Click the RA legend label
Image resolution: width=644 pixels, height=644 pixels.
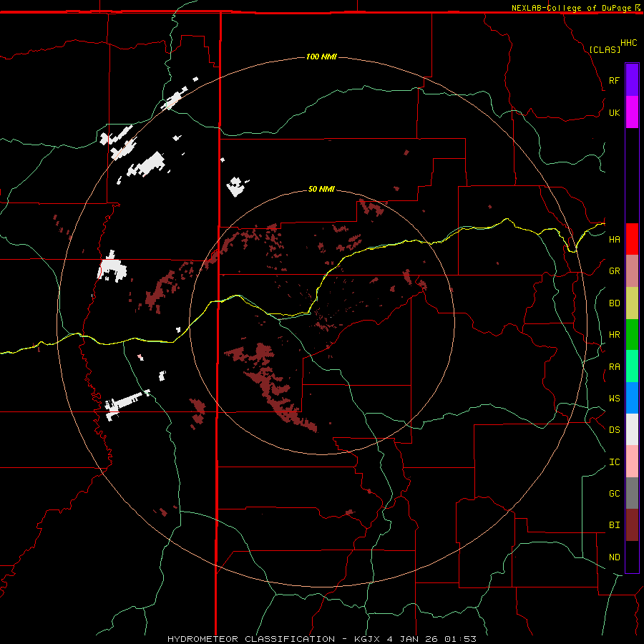point(614,367)
